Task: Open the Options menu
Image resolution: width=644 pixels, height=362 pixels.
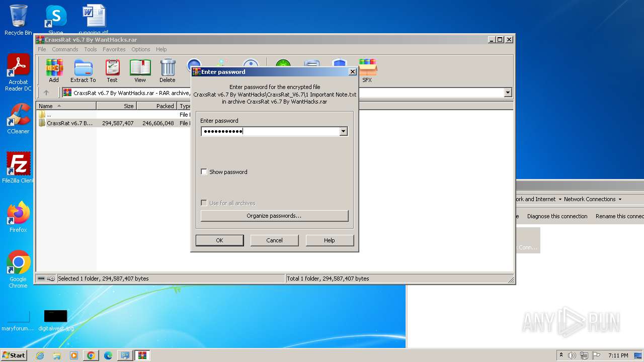Action: pyautogui.click(x=141, y=49)
